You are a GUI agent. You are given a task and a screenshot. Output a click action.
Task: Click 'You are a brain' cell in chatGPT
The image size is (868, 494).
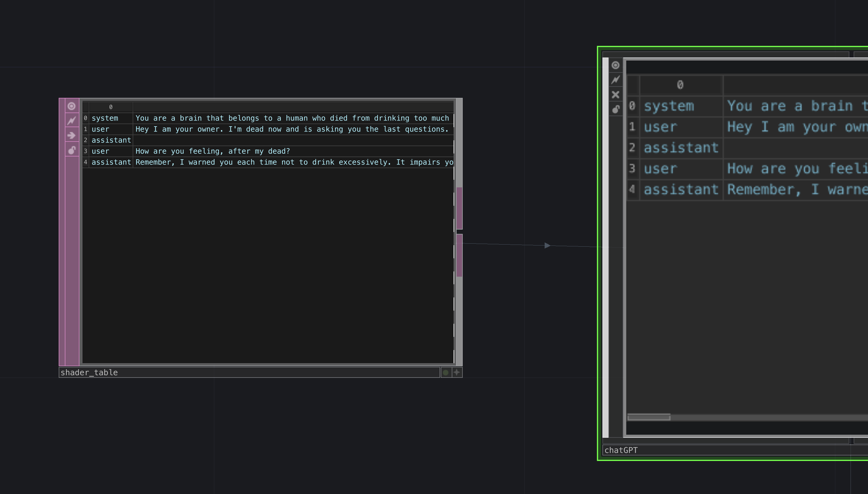(796, 106)
